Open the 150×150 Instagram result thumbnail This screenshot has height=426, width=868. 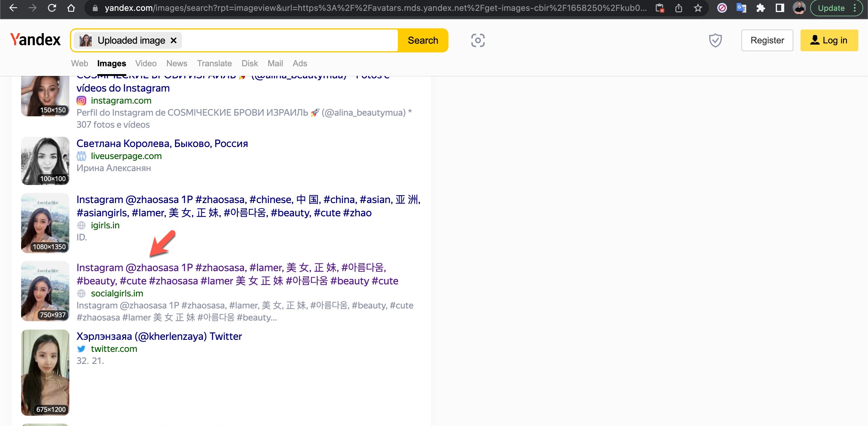(45, 96)
